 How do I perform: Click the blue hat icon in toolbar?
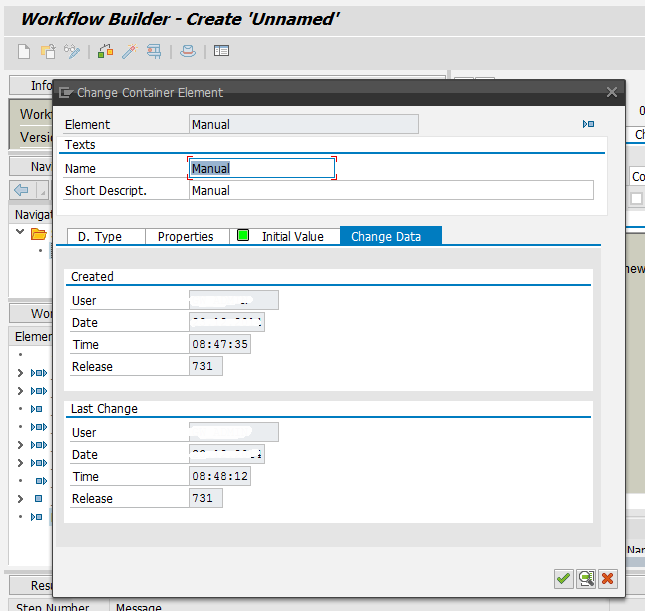coord(188,51)
